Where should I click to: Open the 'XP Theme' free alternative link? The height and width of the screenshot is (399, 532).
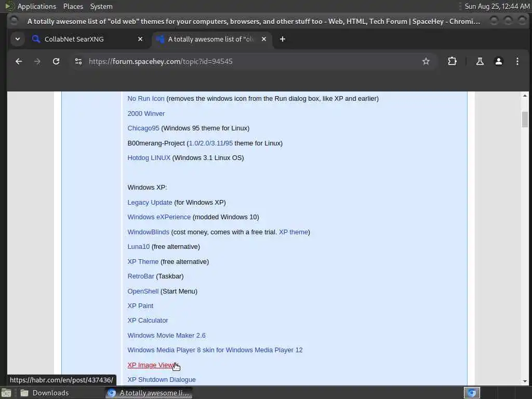pos(143,262)
